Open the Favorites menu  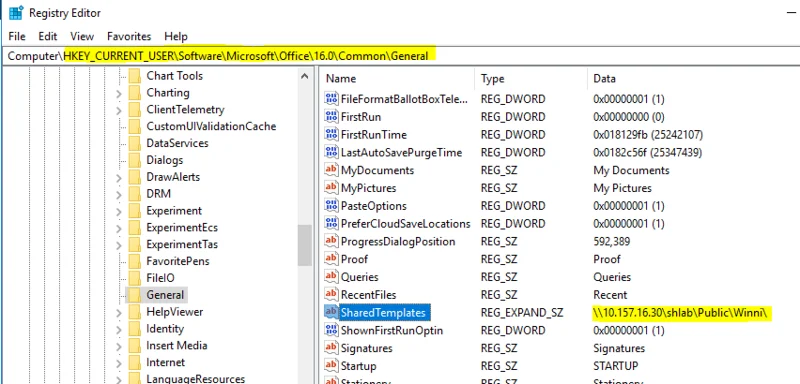click(x=129, y=36)
